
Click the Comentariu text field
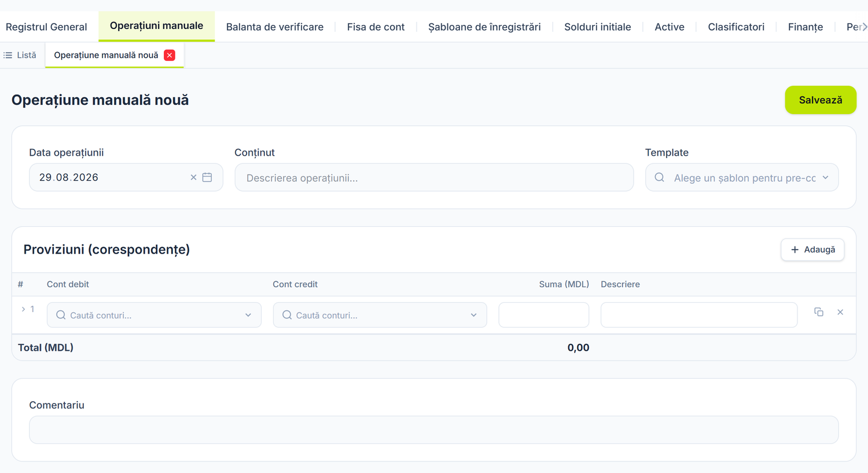434,430
